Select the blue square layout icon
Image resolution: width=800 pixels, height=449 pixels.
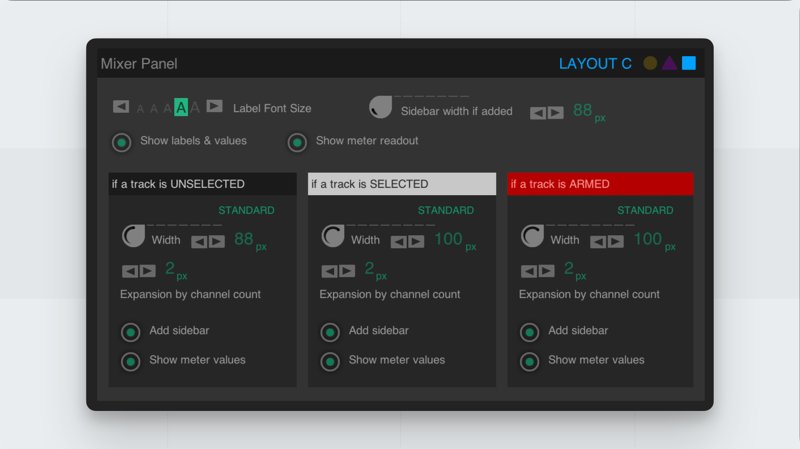point(689,63)
